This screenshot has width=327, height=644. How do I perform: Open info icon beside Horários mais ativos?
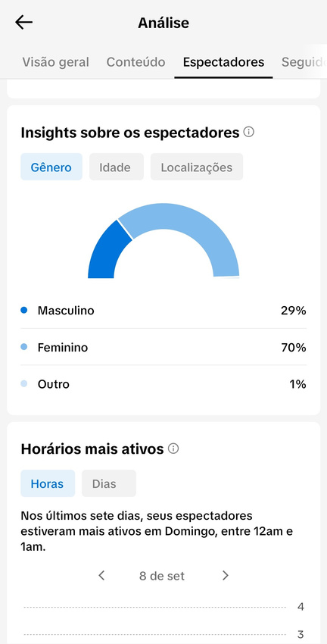coord(173,449)
